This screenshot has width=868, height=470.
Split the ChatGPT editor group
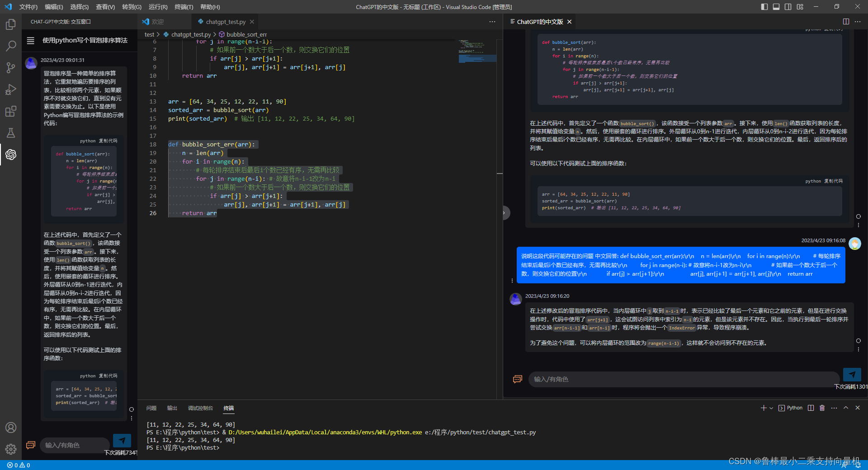click(846, 22)
